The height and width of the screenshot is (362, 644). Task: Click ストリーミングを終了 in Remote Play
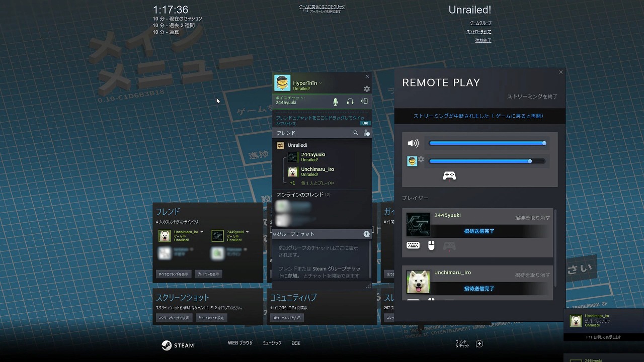pyautogui.click(x=532, y=97)
